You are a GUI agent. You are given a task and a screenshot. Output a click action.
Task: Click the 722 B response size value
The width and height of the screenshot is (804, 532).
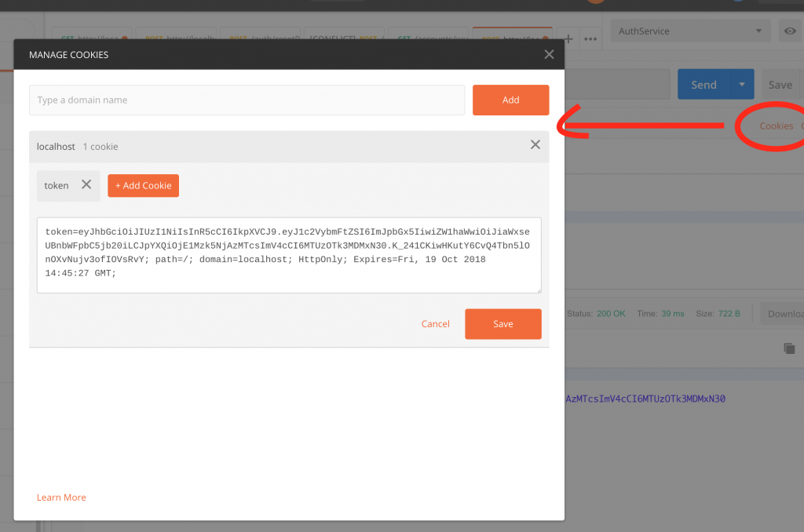729,314
